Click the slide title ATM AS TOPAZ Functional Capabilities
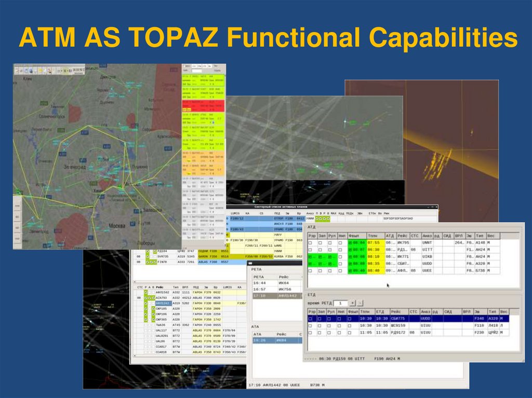Viewport: 532px width, 398px height. [268, 37]
